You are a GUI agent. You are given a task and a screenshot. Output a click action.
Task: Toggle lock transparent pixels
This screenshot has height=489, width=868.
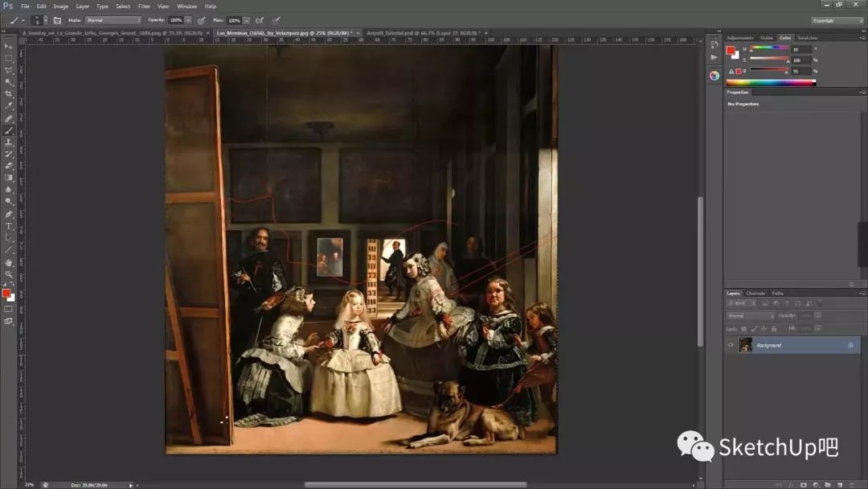tap(744, 329)
